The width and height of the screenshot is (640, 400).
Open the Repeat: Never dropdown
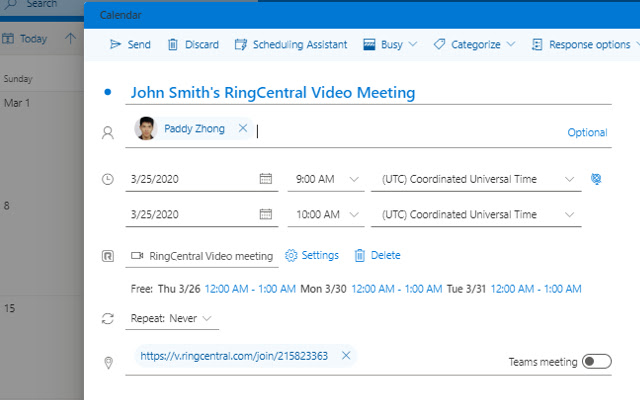172,318
